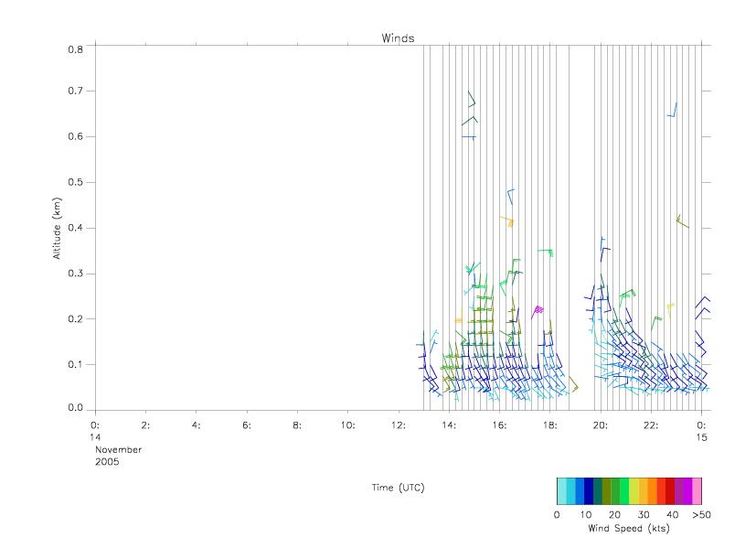Select the "Wind Speed (kts)" colorbar caption
756x559 pixels.
(629, 528)
